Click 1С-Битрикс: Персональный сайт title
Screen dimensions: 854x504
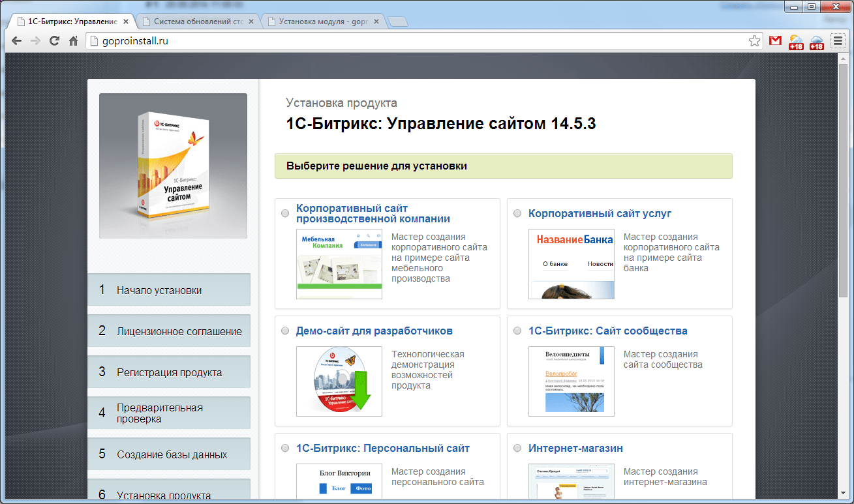(x=383, y=448)
